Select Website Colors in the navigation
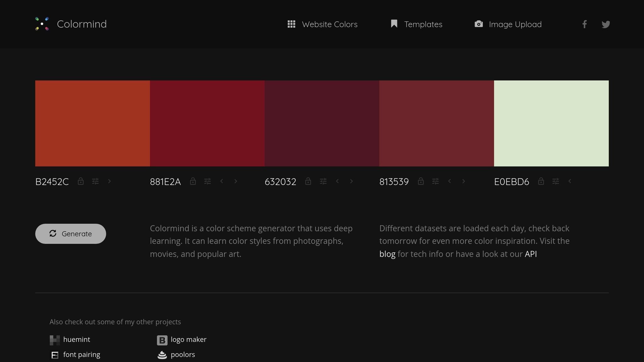This screenshot has width=644, height=362. [x=330, y=24]
